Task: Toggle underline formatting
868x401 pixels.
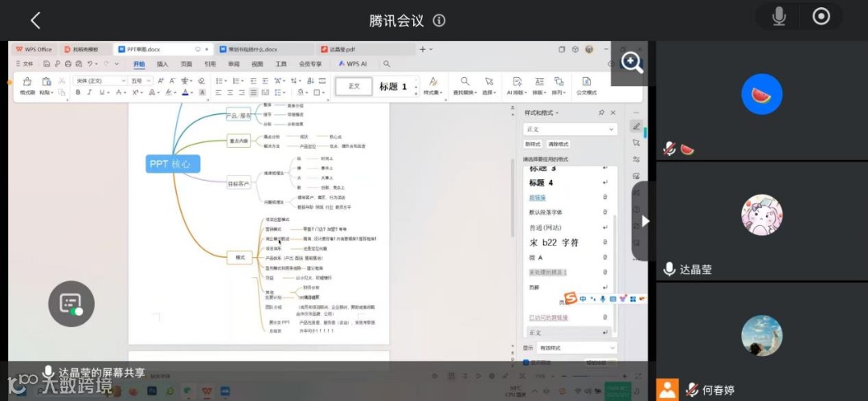Action: click(x=102, y=92)
